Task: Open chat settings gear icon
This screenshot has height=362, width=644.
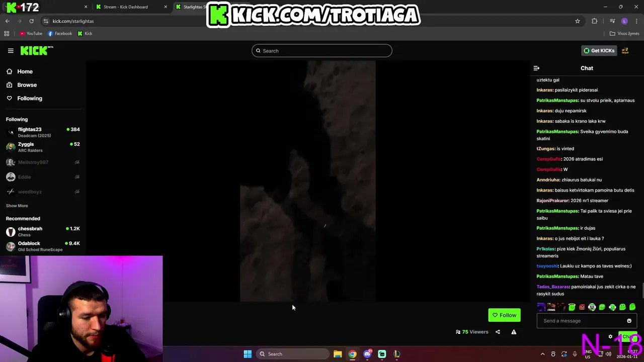Action: [610, 337]
